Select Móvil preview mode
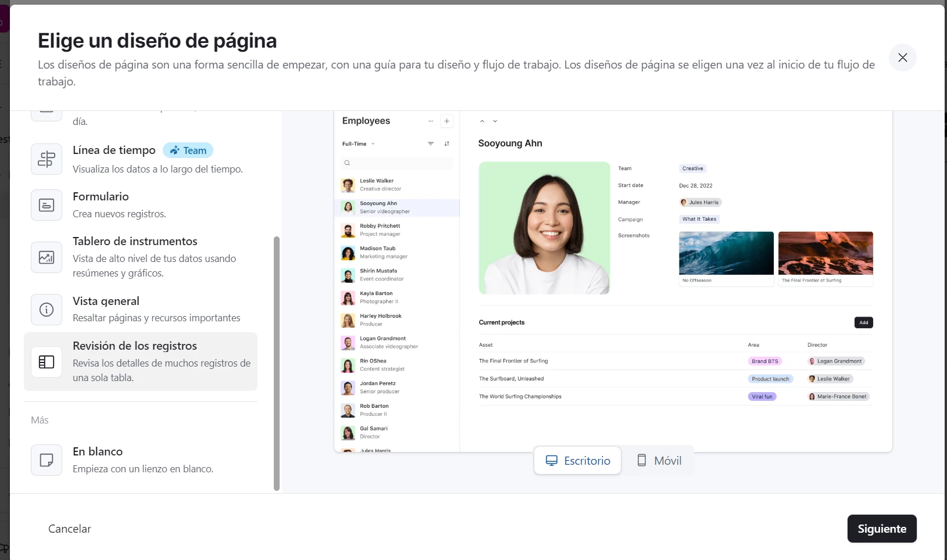The image size is (947, 560). click(659, 461)
